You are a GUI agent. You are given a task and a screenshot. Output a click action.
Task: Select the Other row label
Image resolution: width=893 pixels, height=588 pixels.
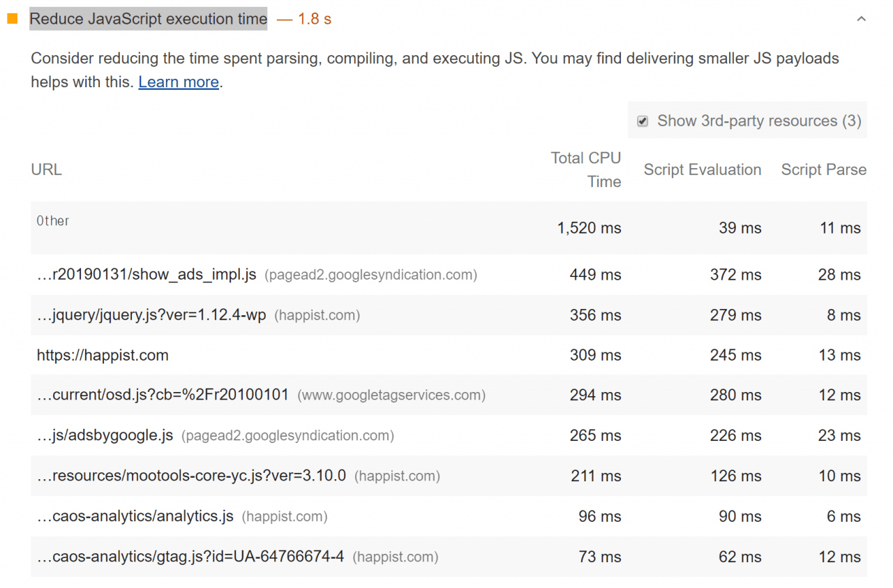[x=53, y=221]
